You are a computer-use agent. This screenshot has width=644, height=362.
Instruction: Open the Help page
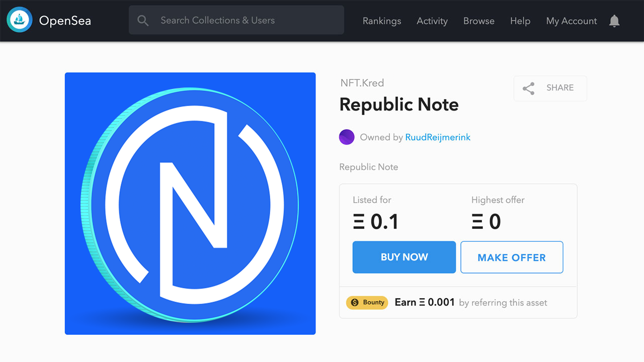(x=520, y=21)
